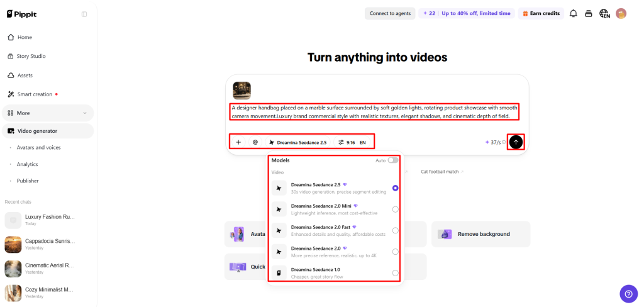Add attachment with plus button
Screen dimensions: 644x307
pos(238,142)
